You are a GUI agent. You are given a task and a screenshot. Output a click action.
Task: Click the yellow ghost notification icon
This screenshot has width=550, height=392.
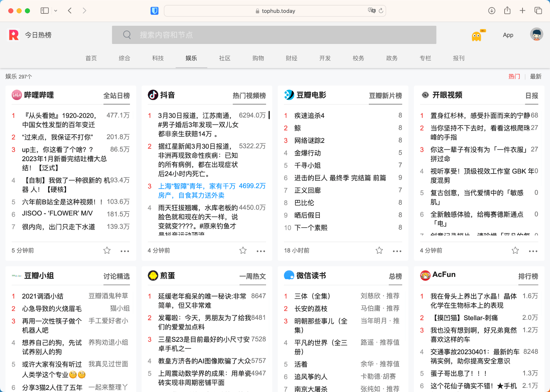(x=477, y=35)
